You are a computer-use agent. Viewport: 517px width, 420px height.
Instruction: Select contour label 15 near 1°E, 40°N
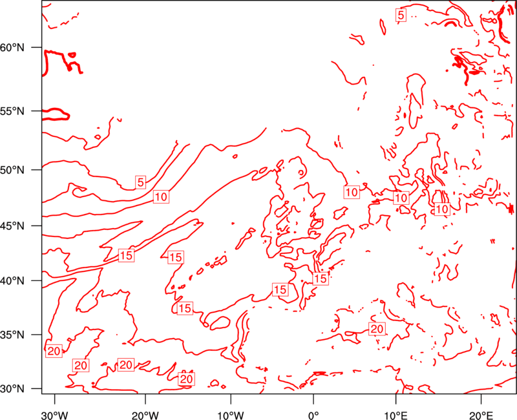[321, 279]
